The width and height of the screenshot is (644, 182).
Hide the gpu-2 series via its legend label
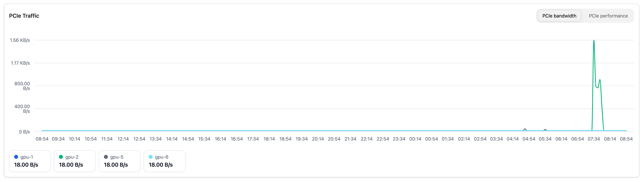point(72,157)
